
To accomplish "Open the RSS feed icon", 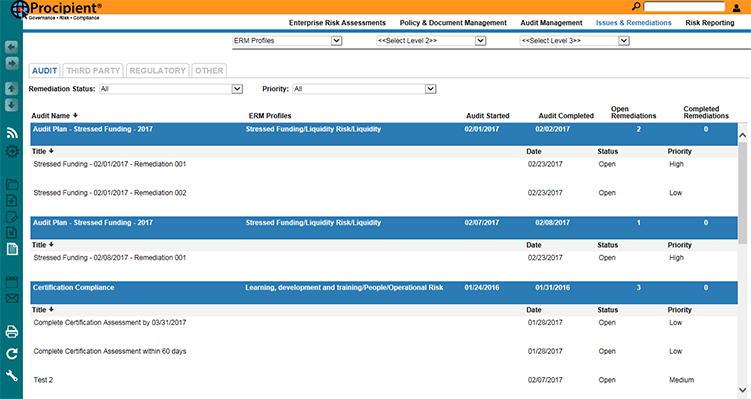I will click(x=11, y=133).
